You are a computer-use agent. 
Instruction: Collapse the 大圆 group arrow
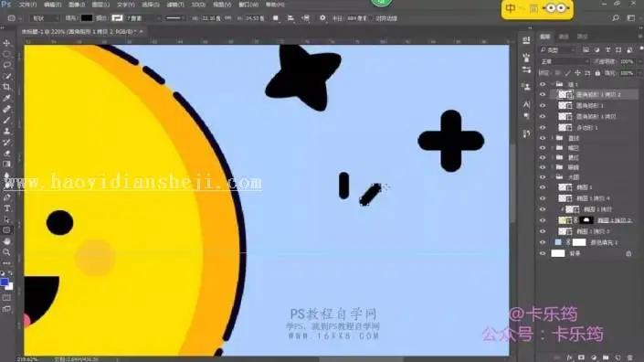(x=553, y=177)
